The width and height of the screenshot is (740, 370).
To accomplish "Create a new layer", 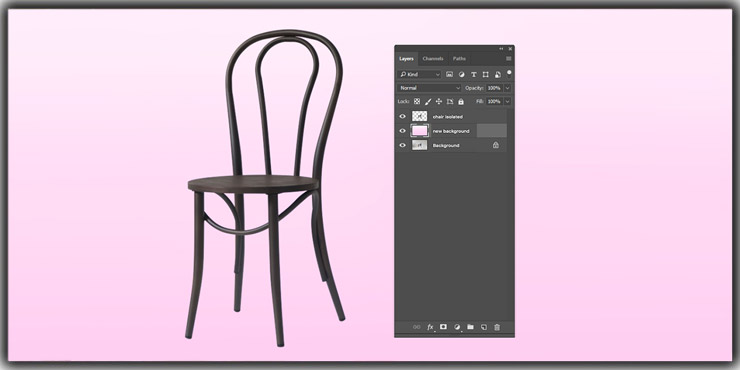I will coord(484,327).
